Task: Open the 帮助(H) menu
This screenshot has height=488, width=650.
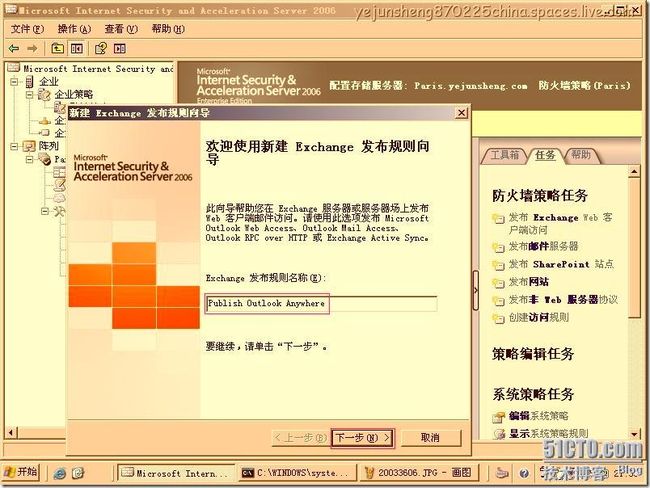Action: coord(168,29)
